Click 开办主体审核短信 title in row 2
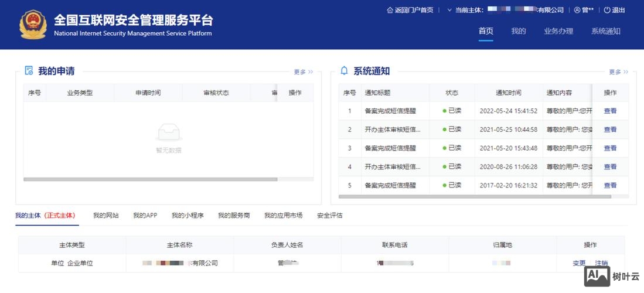644x293 pixels. [393, 130]
